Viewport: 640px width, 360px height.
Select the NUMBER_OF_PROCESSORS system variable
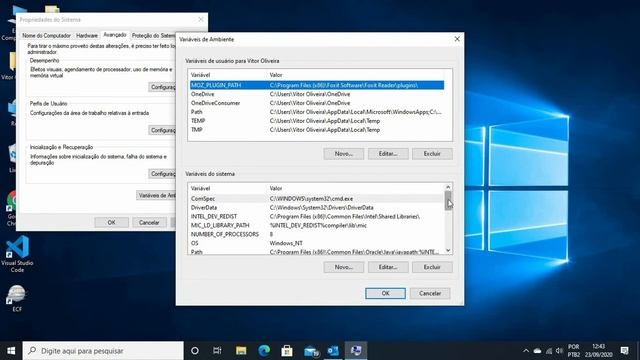click(317, 234)
